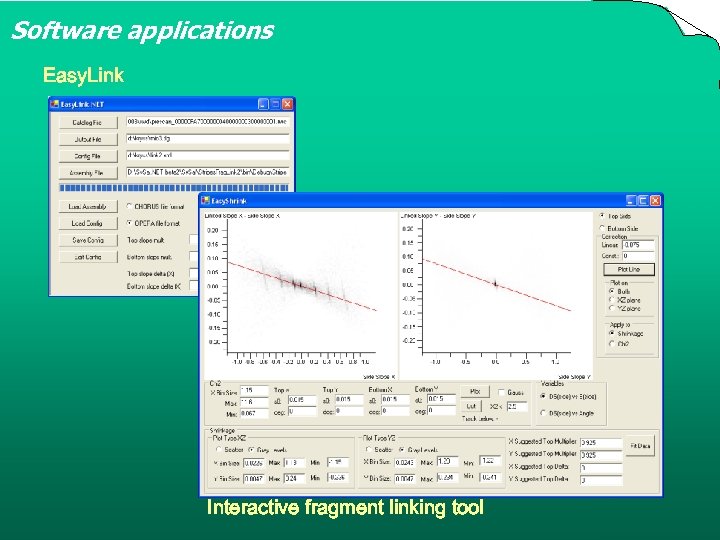Screen dimensions: 720x540
Task: Select YZ plane under Plot on
Action: (612, 309)
